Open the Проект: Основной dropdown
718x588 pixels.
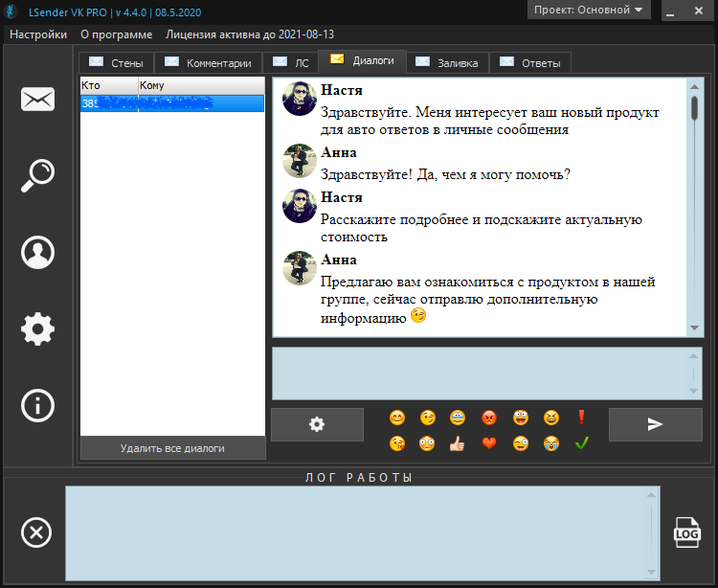[x=589, y=10]
